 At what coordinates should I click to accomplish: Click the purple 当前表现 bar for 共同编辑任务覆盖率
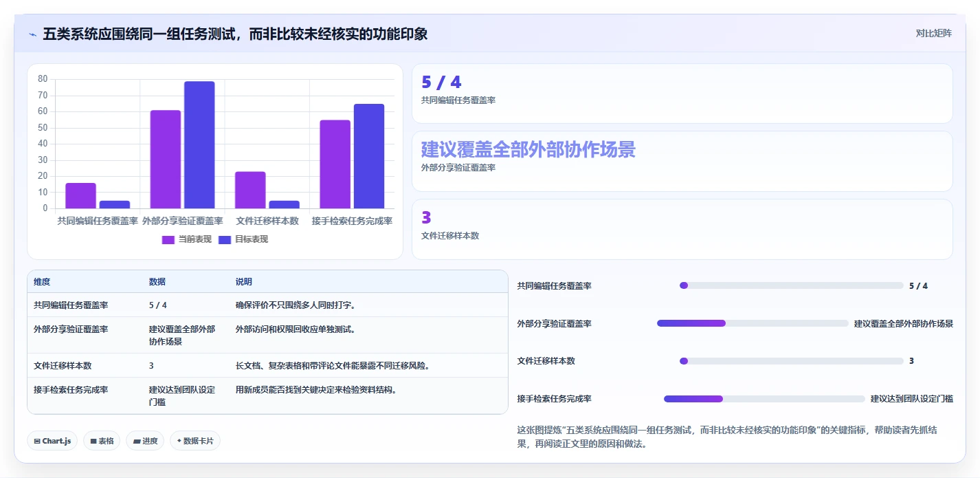pos(80,195)
